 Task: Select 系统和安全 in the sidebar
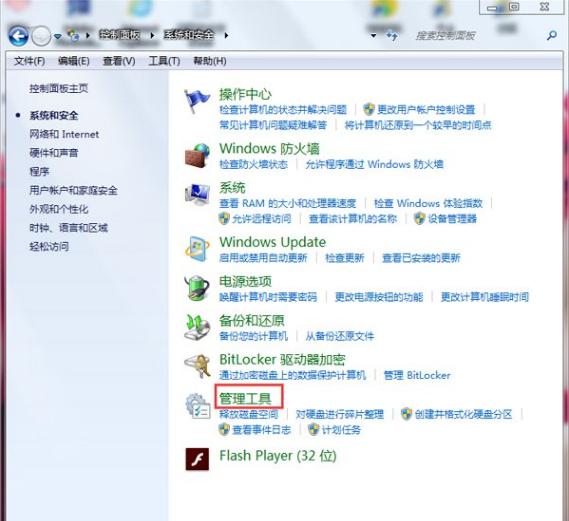[x=54, y=116]
